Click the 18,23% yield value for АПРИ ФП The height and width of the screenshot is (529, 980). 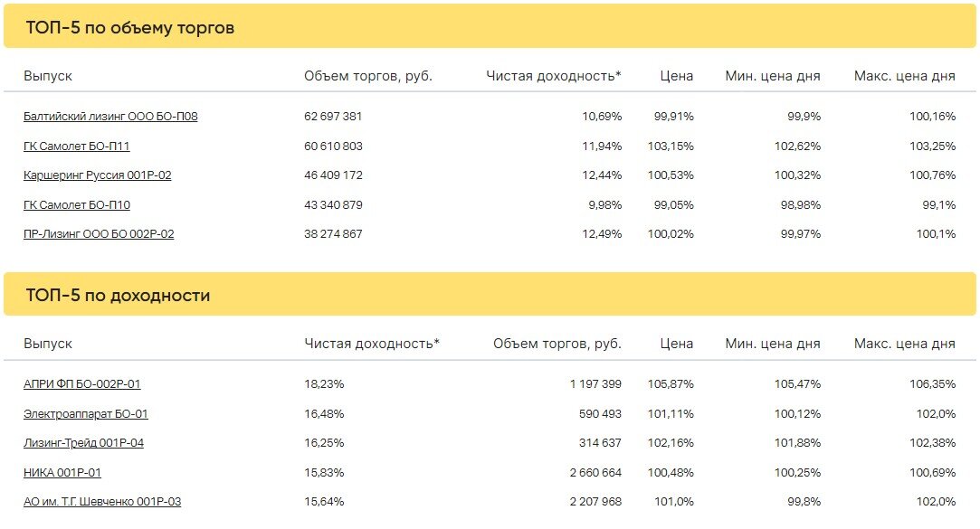(324, 384)
